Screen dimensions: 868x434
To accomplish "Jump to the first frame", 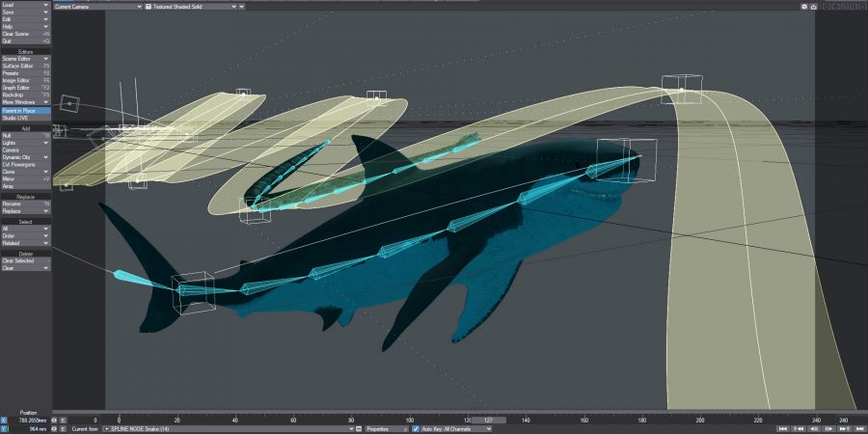I will click(x=783, y=428).
